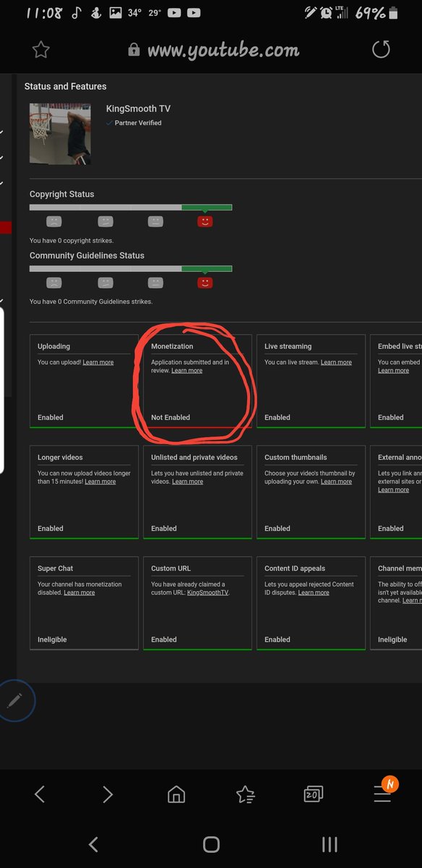Tap the battery indicator in status bar

394,13
